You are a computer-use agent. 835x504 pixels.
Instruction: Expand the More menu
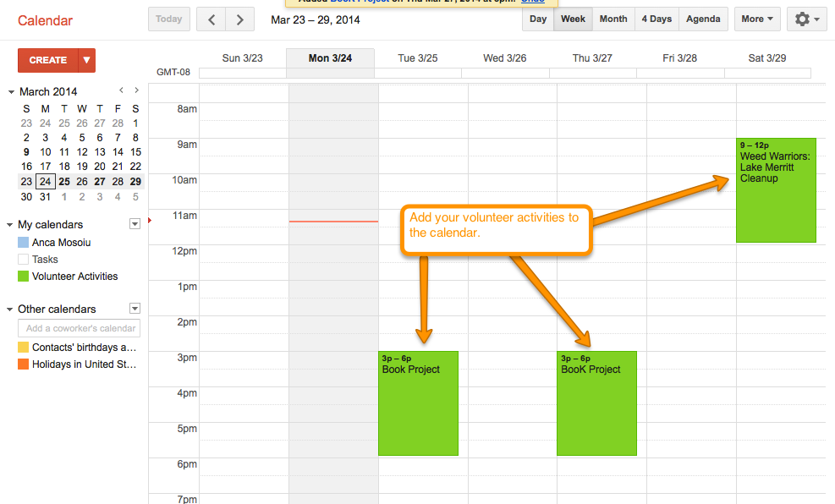click(x=757, y=19)
